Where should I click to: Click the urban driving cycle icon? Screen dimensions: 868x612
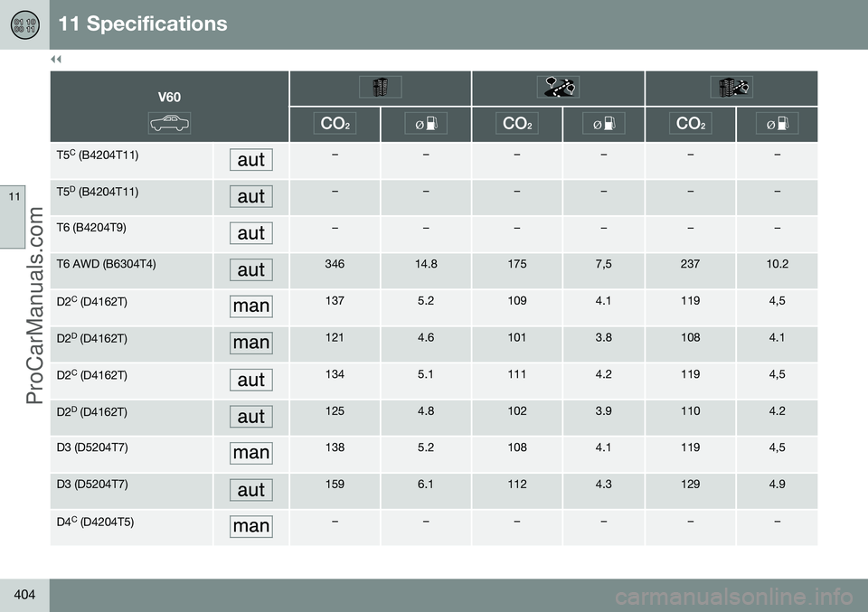click(381, 87)
